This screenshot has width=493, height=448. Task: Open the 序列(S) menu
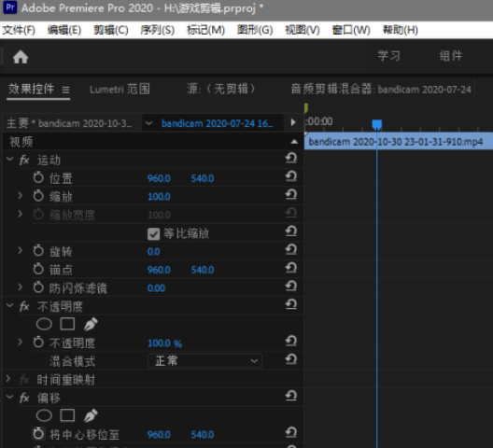[x=157, y=30]
